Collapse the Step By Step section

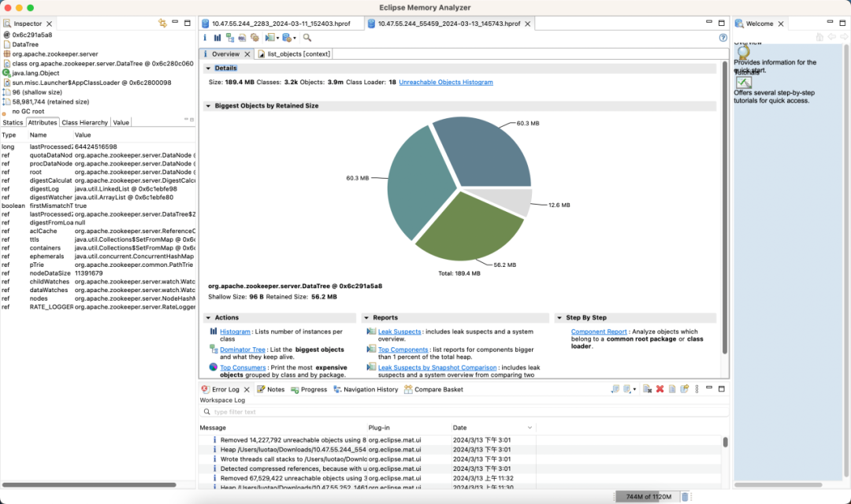tap(559, 318)
